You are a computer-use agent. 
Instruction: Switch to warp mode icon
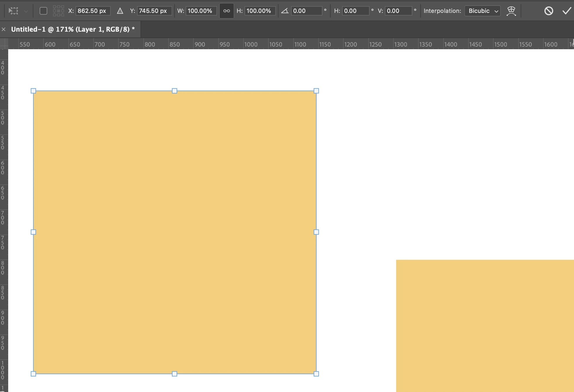pyautogui.click(x=511, y=11)
